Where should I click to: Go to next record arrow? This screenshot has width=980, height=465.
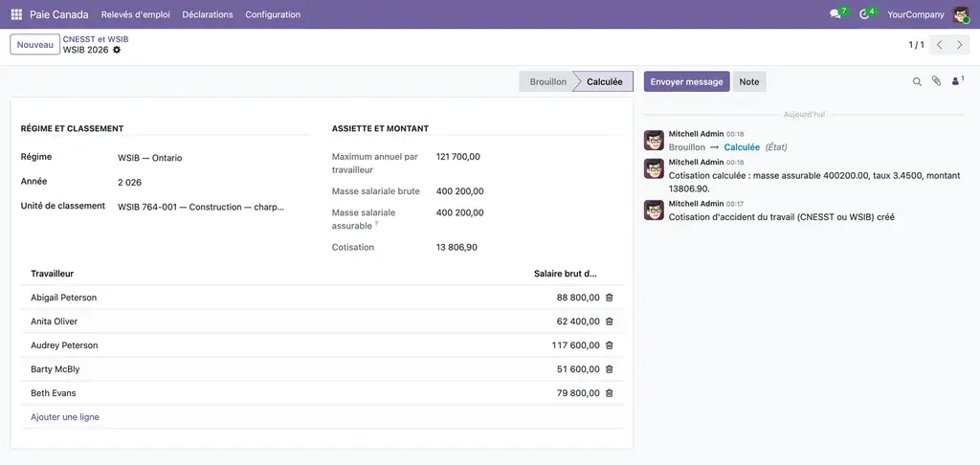[x=959, y=45]
